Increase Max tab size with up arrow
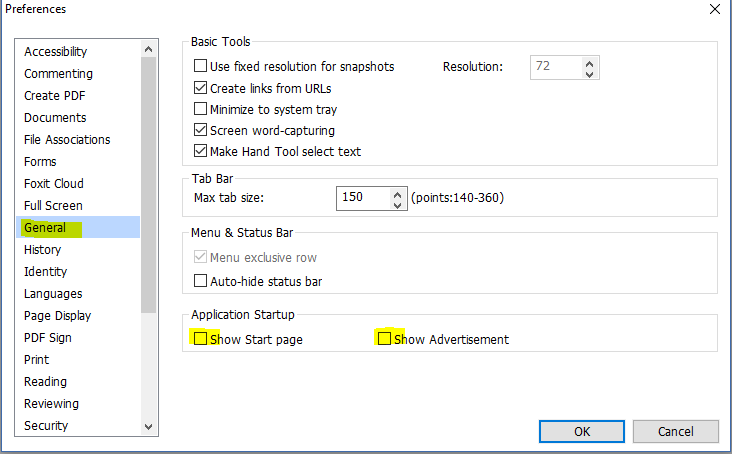Image resolution: width=732 pixels, height=454 pixels. coord(397,194)
